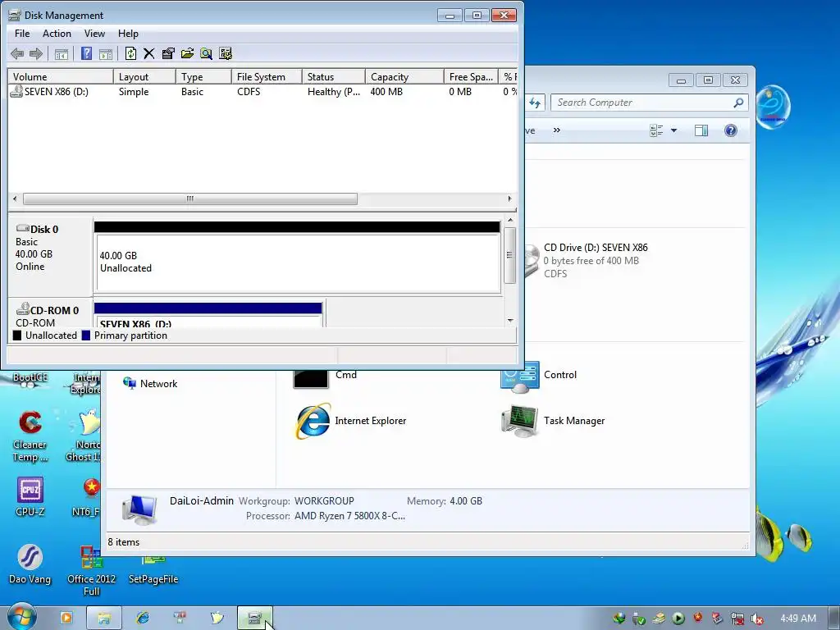The width and height of the screenshot is (840, 630).
Task: Click the File System column header
Action: click(x=267, y=76)
